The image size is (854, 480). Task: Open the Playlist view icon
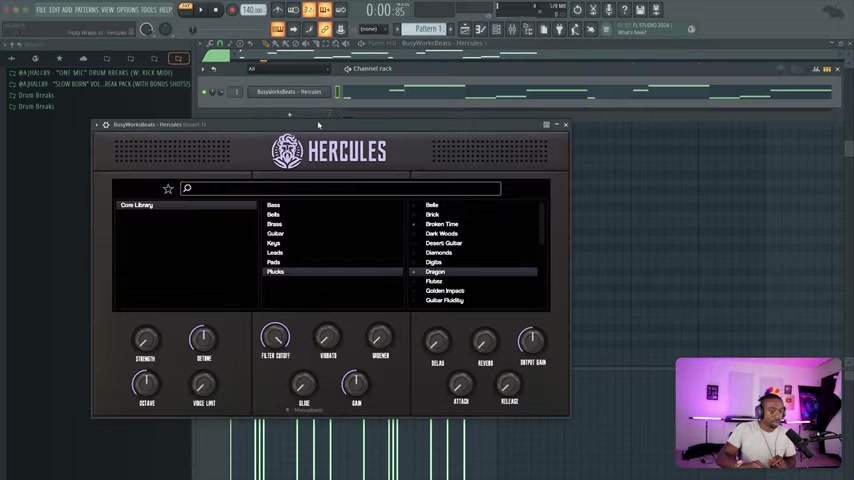[x=465, y=29]
